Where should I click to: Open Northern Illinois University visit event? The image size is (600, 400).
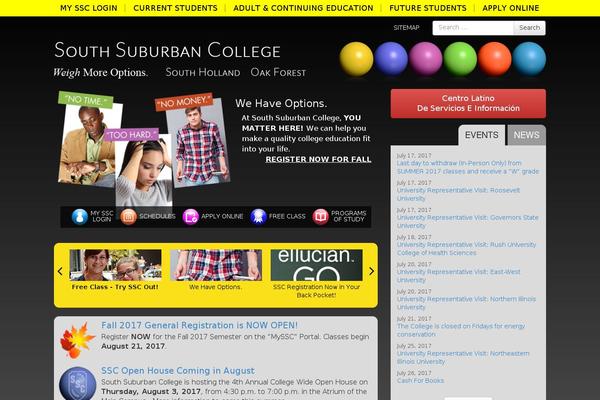tap(466, 303)
